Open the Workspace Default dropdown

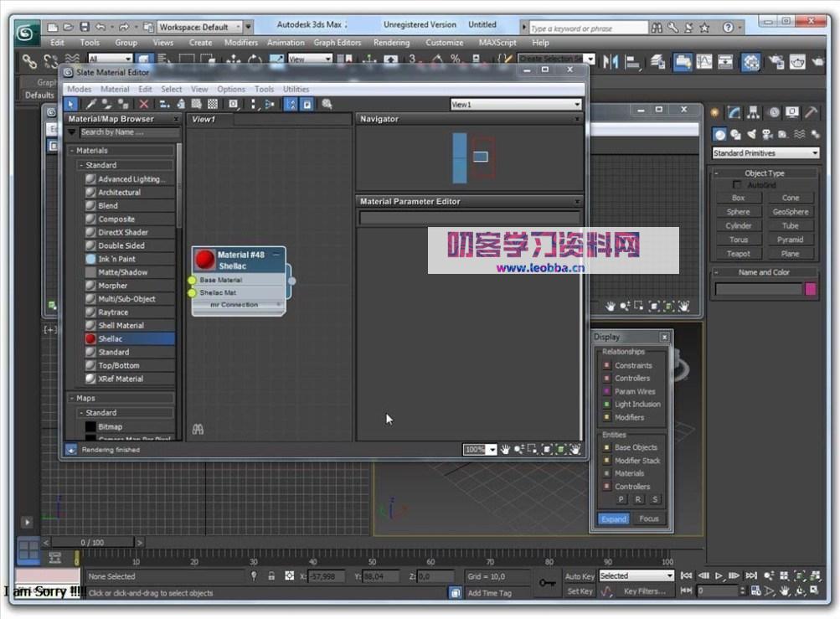tap(200, 27)
